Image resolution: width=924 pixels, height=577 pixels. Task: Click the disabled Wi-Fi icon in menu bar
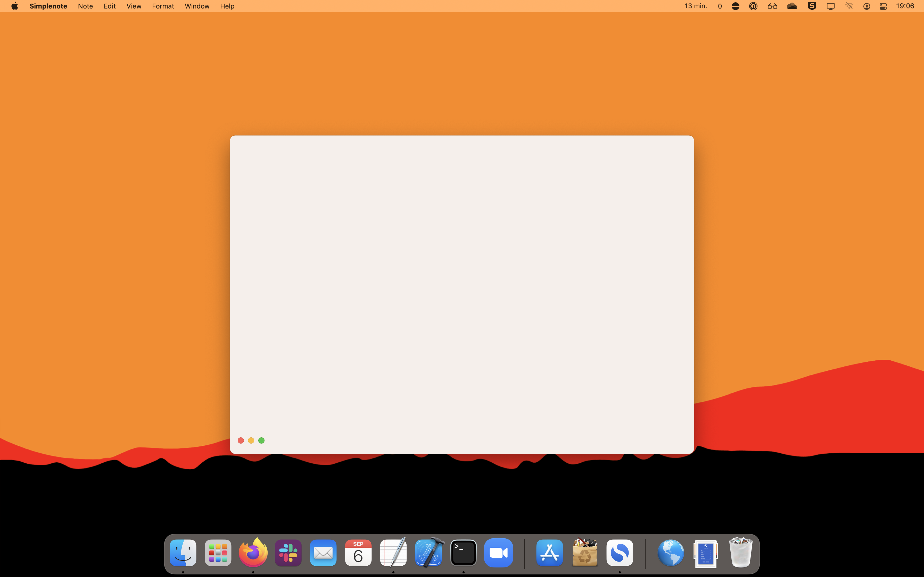click(849, 6)
